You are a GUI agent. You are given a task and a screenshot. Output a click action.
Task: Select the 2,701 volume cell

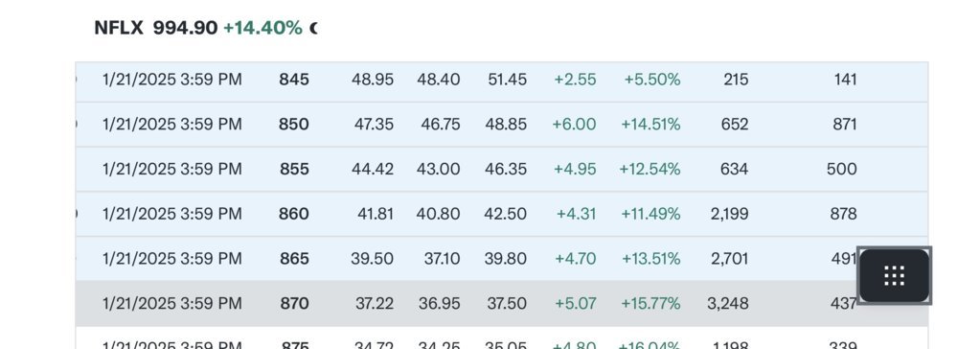click(x=729, y=258)
